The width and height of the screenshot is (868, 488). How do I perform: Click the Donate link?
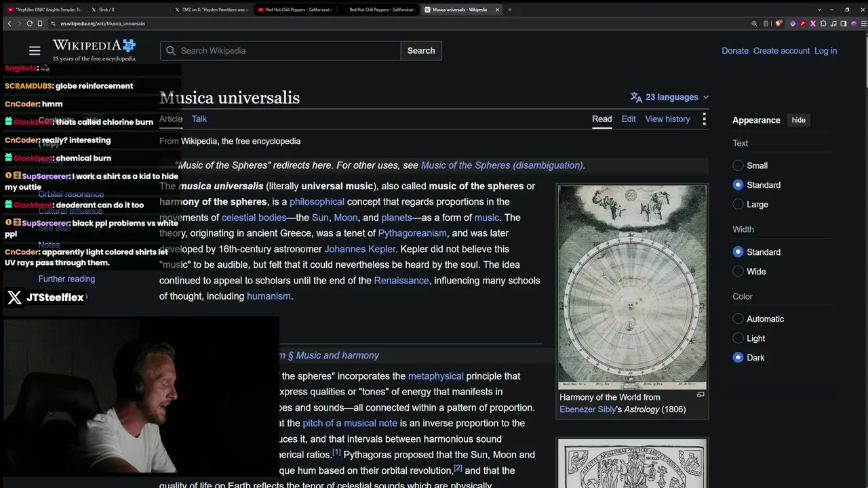point(735,51)
